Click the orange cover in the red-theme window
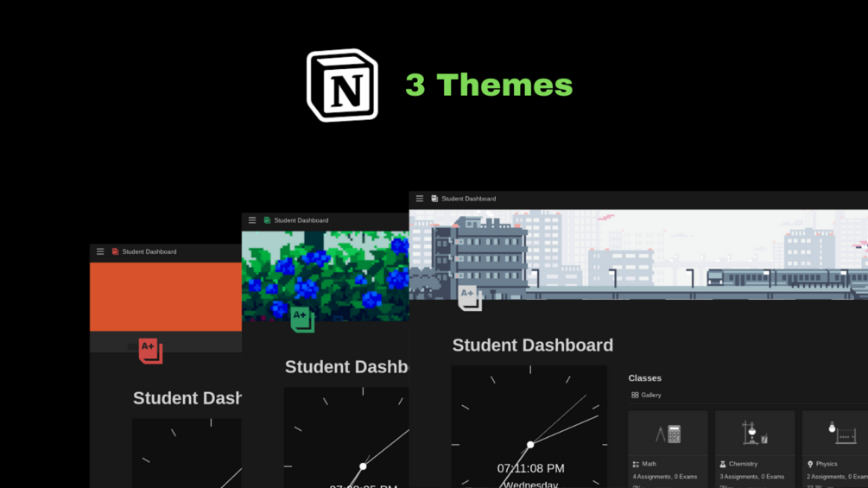Viewport: 868px width, 488px height. 166,297
